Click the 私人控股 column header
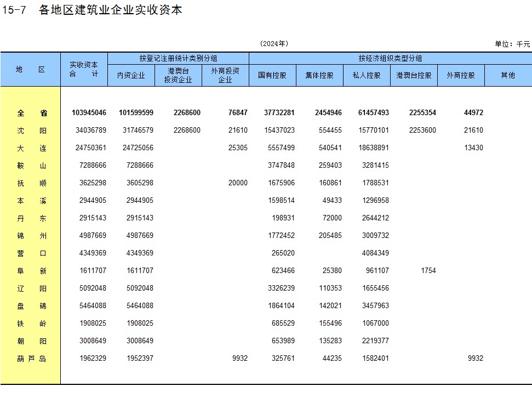Screen dimensions: 532x420 point(367,76)
